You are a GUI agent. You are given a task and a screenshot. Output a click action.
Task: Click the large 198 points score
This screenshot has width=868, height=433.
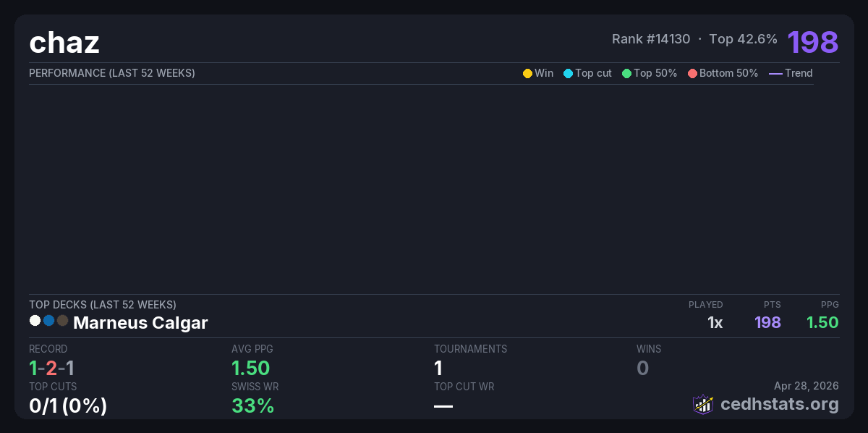pyautogui.click(x=812, y=42)
